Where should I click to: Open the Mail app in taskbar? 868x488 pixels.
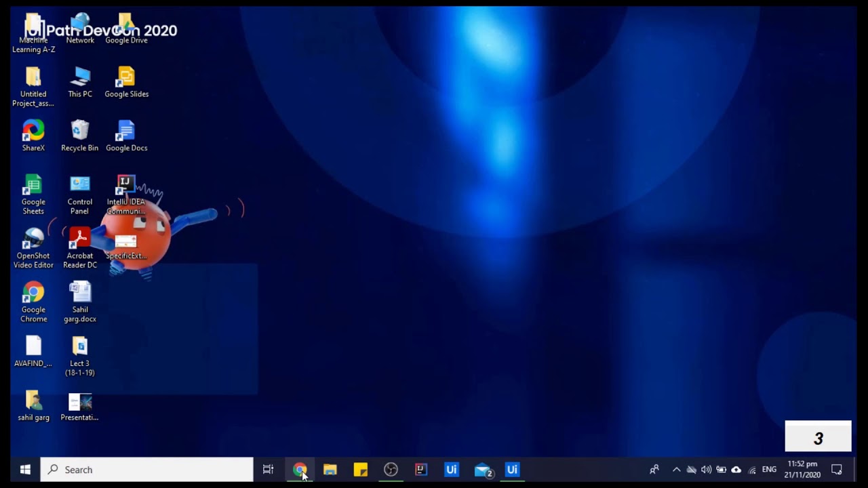(482, 470)
